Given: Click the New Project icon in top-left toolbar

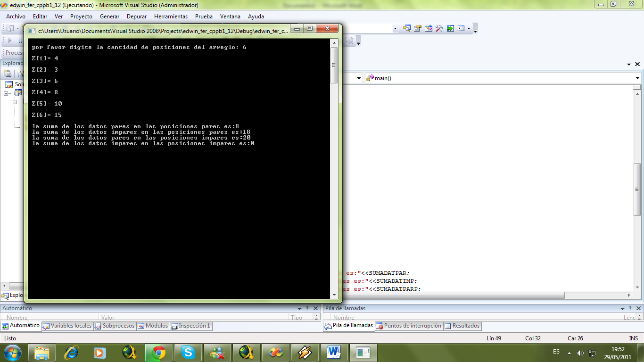Looking at the screenshot, I should [x=9, y=28].
